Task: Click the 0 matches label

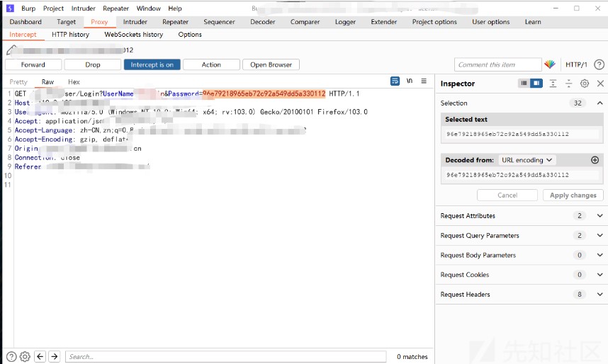Action: coord(412,357)
